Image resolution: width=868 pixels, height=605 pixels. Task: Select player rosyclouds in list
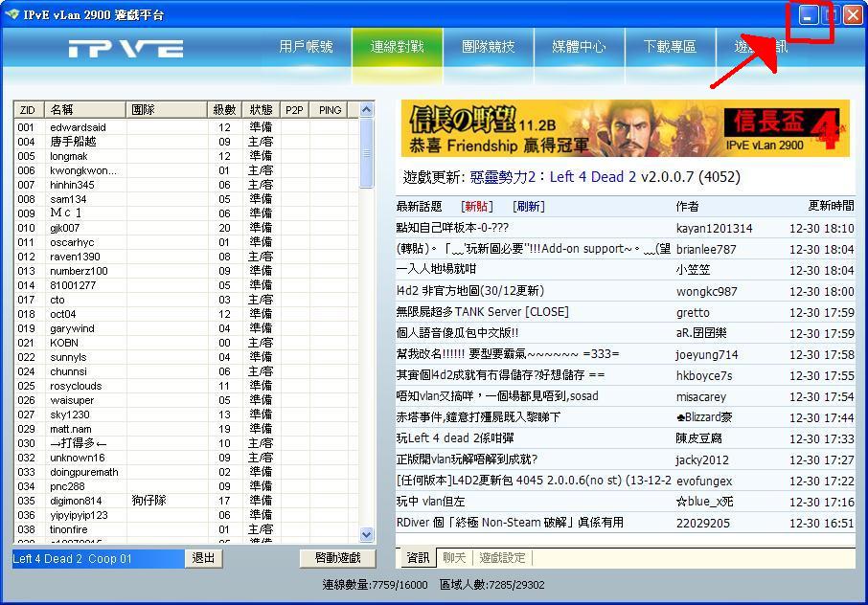coord(76,386)
